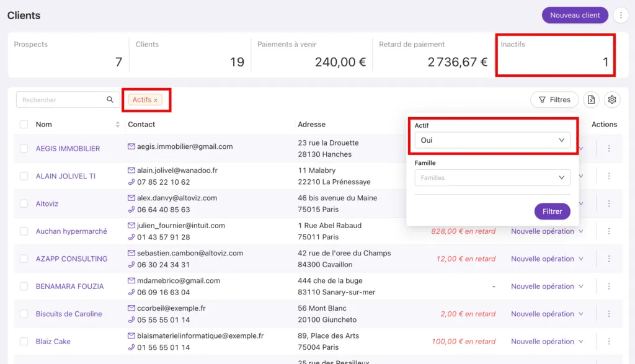Expand Nouvelle opération for Auchan hypermarché
635x364 pixels.
tap(547, 231)
